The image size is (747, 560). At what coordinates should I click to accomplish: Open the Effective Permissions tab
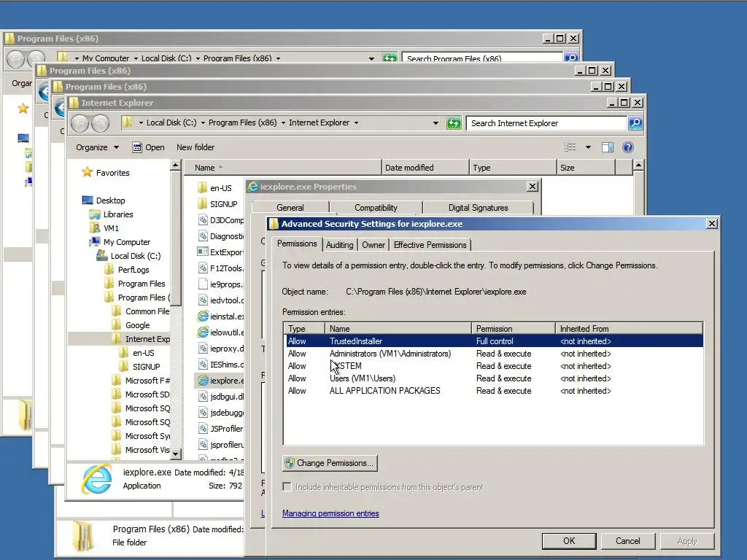click(x=430, y=245)
